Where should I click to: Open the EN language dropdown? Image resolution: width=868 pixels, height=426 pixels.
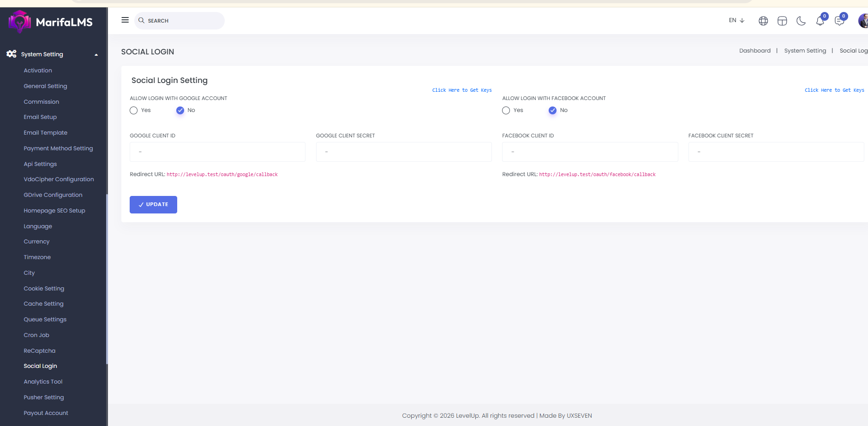[x=736, y=20]
